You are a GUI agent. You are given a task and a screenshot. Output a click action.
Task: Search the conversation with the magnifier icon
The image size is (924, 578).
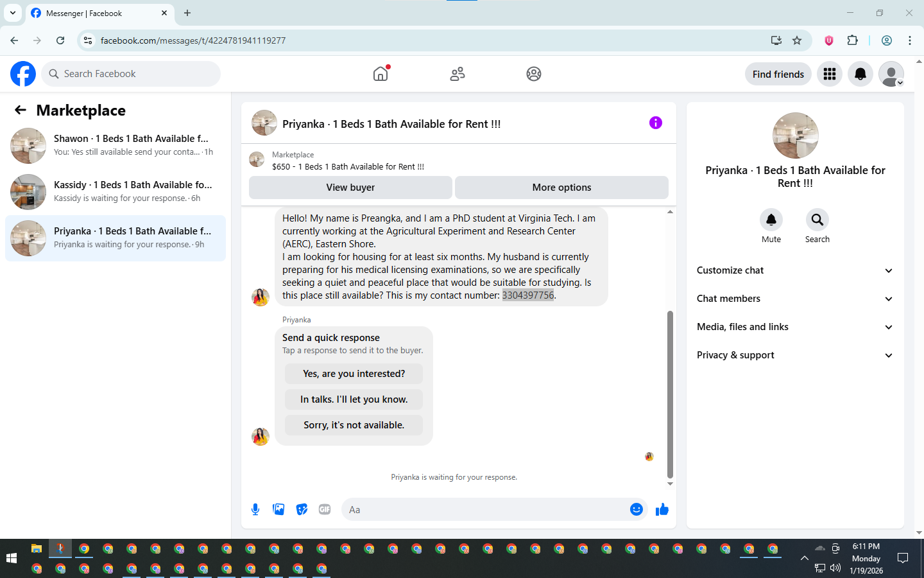[817, 220]
